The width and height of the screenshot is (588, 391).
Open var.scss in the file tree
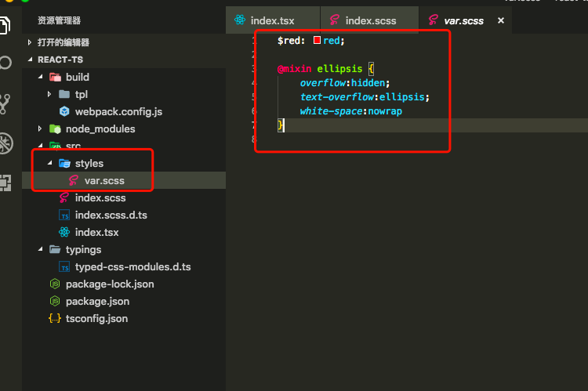[x=104, y=181]
